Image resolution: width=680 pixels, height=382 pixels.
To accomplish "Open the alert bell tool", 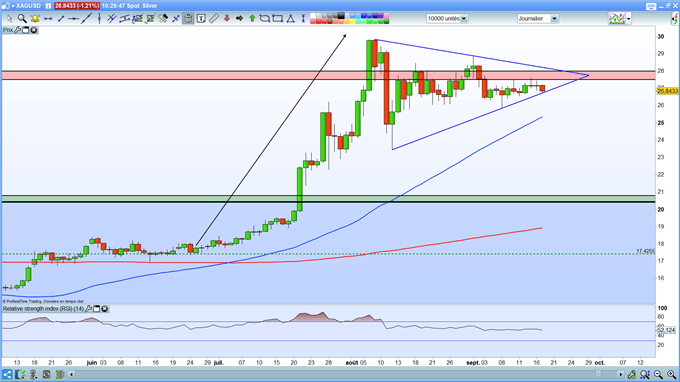I will click(35, 19).
